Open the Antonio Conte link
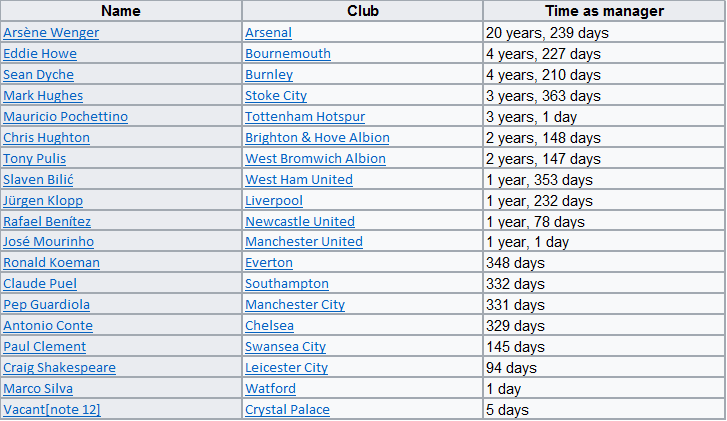 [x=48, y=326]
